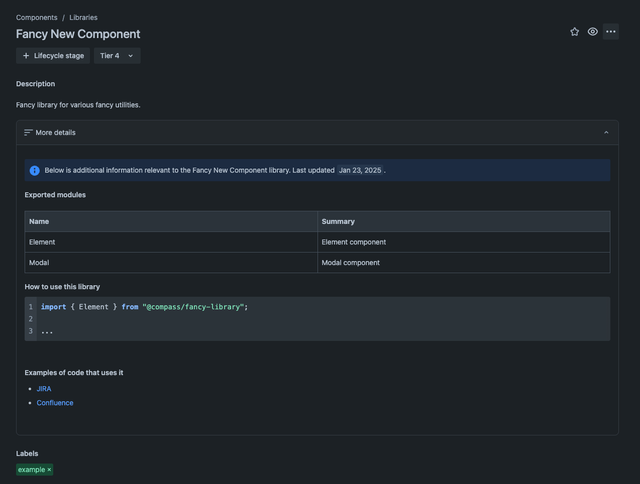Open the JIRA example link

pos(44,389)
